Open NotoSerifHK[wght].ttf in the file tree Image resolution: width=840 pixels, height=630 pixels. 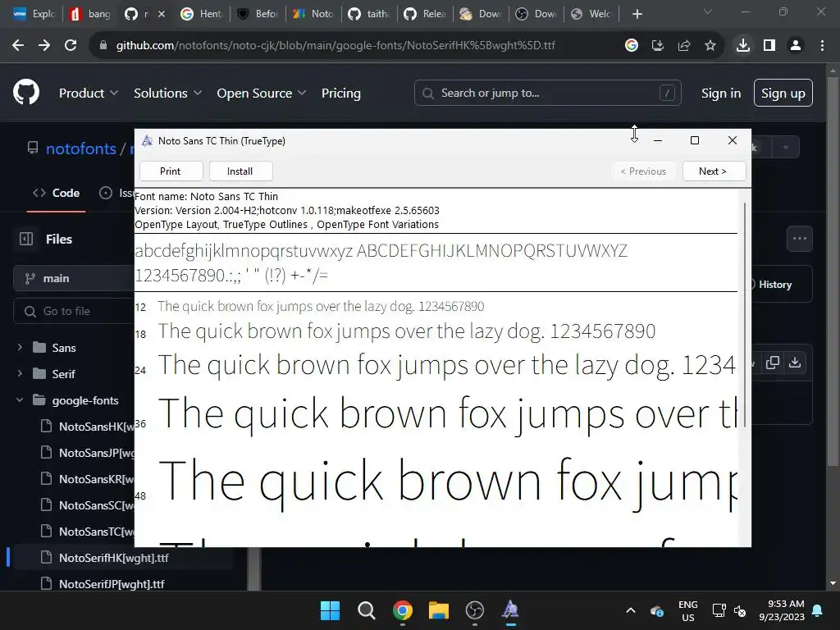pyautogui.click(x=113, y=558)
